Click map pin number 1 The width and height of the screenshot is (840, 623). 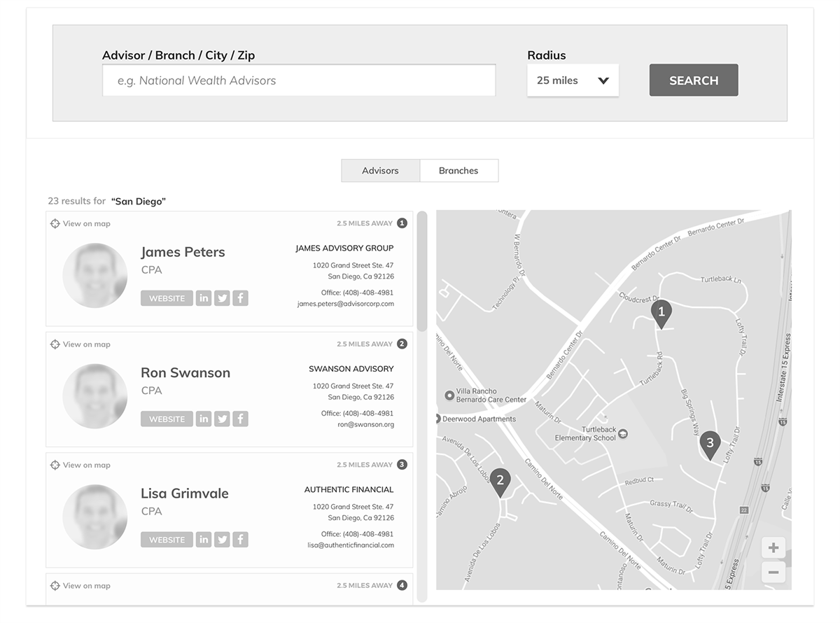click(661, 313)
